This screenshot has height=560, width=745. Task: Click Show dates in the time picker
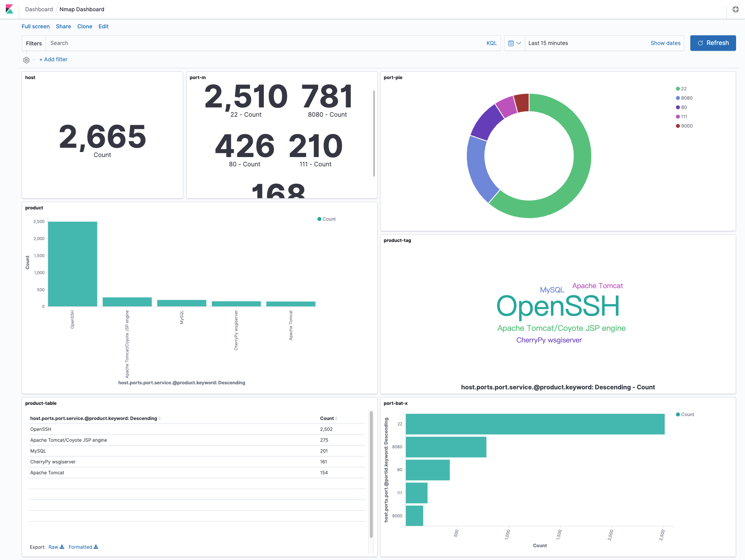(665, 43)
